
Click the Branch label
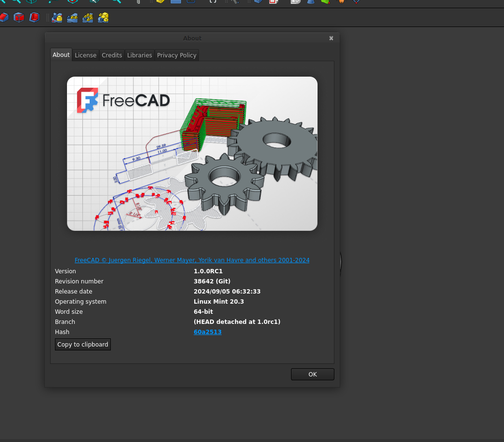65,322
